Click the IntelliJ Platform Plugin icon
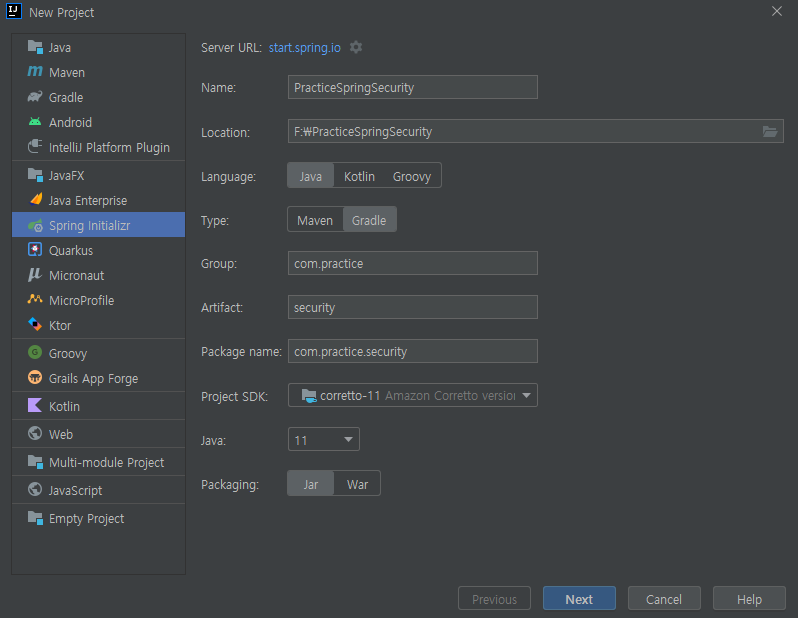The image size is (798, 618). tap(35, 147)
